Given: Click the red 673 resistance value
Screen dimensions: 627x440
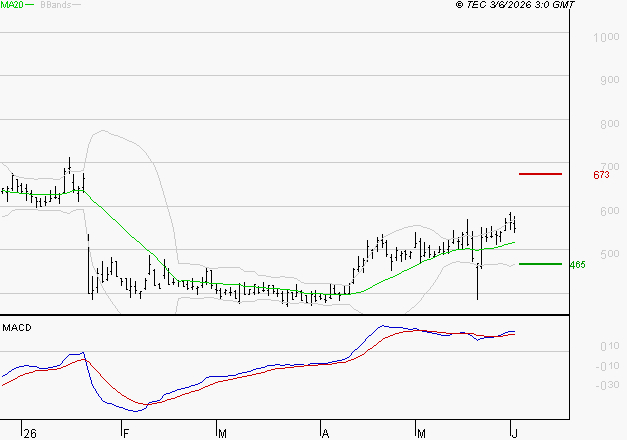Looking at the screenshot, I should pos(601,175).
